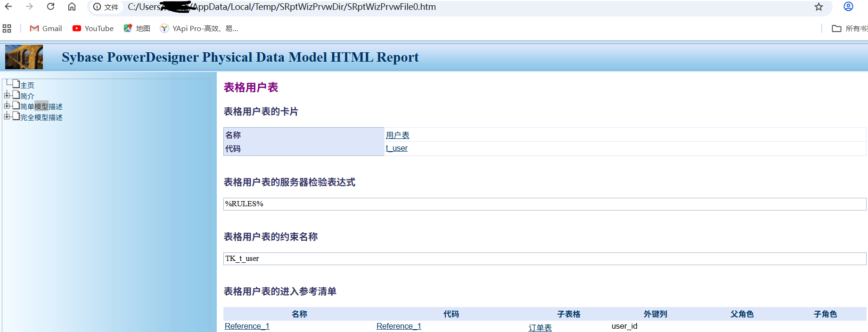Image resolution: width=868 pixels, height=332 pixels.
Task: Click the 表格用户表的服务器检验表达式 heading
Action: [x=289, y=182]
